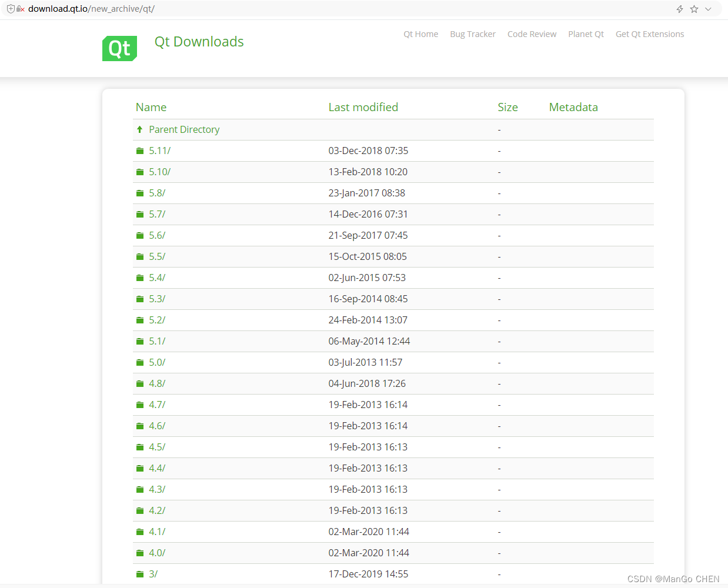728x588 pixels.
Task: Click the folder icon beside 4.3/
Action: (140, 490)
